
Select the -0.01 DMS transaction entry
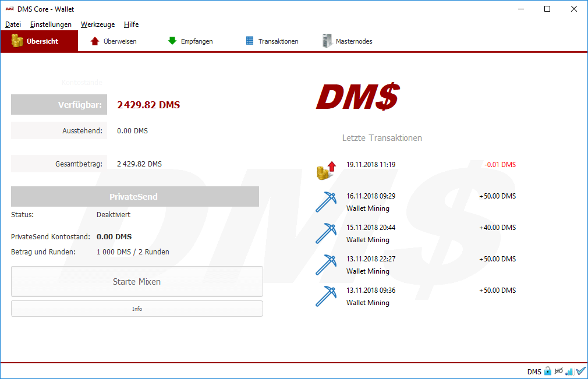coord(416,165)
